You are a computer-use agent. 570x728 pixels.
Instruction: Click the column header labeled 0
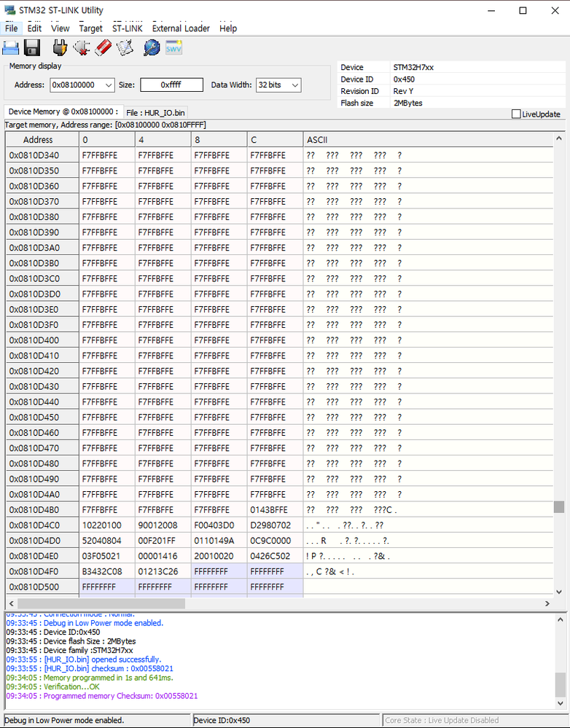(107, 140)
